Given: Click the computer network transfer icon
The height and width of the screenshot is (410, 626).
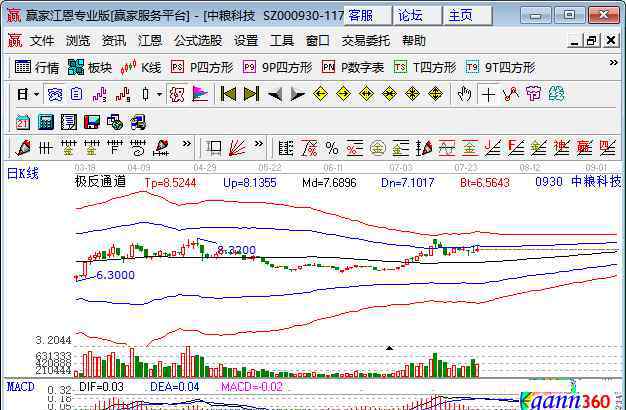Looking at the screenshot, I should 138,122.
